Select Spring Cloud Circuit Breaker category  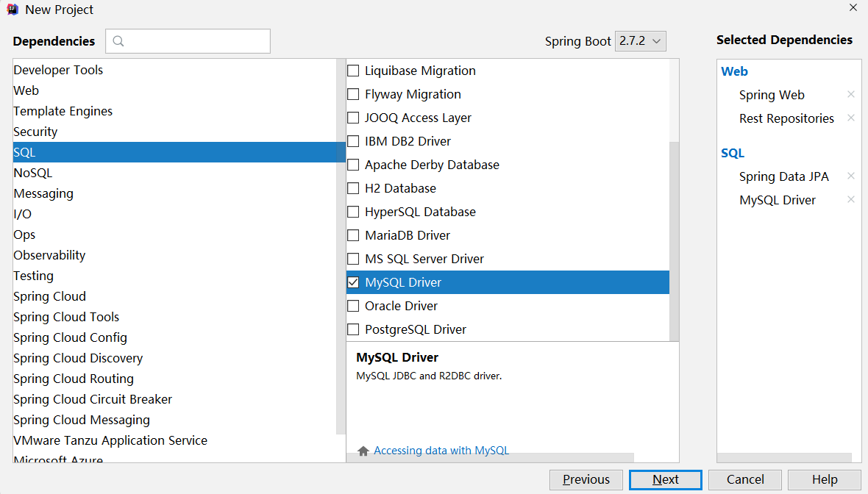174,399
